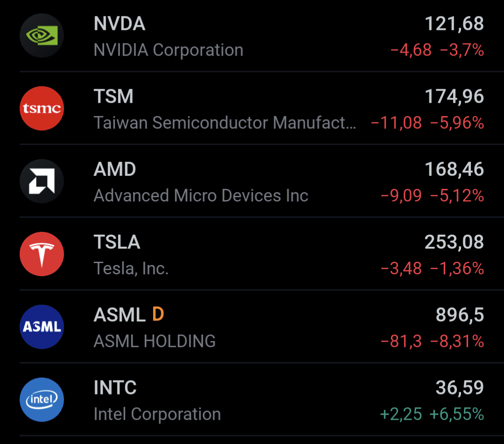
Task: Click ASML's −8,31% change value
Action: click(457, 342)
